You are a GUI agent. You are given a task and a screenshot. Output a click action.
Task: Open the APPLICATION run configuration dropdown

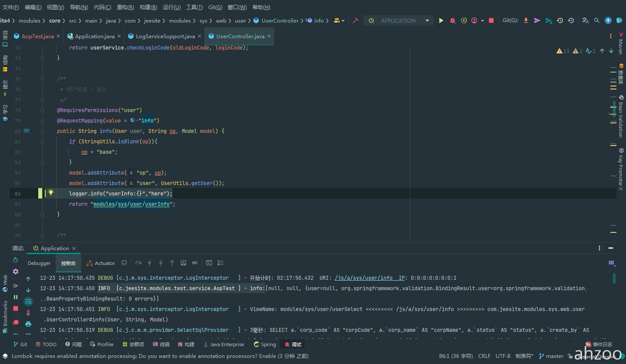(x=427, y=20)
